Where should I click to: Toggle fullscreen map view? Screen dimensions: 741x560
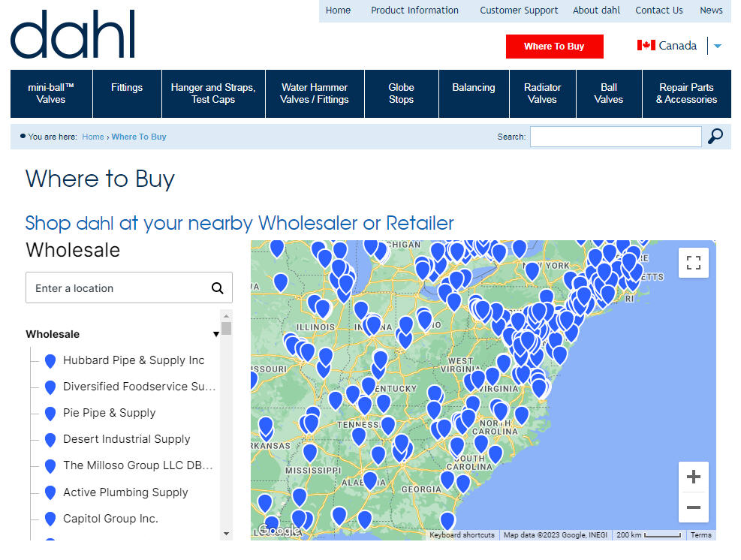693,263
